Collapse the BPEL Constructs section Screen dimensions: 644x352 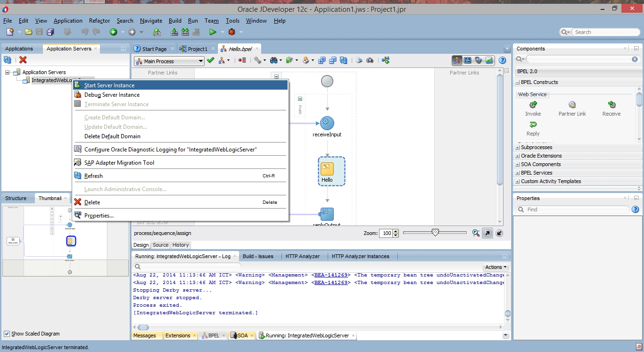coord(518,82)
